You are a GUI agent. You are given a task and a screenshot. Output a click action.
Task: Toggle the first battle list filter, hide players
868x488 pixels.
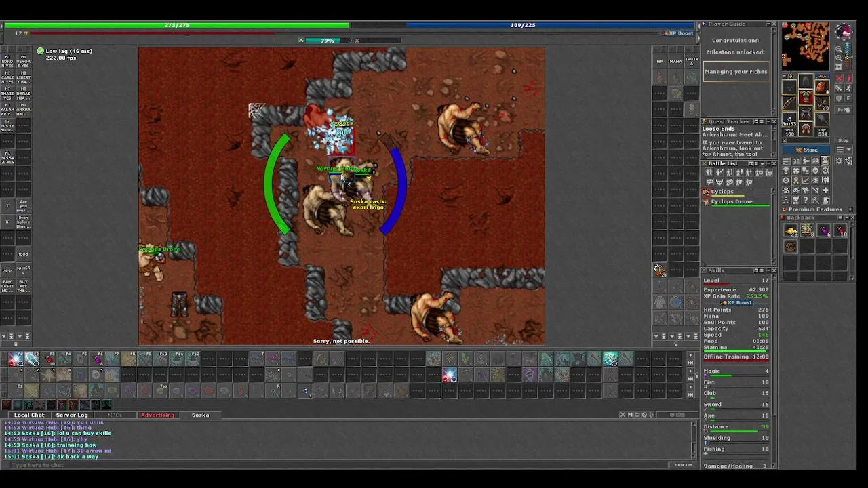709,172
